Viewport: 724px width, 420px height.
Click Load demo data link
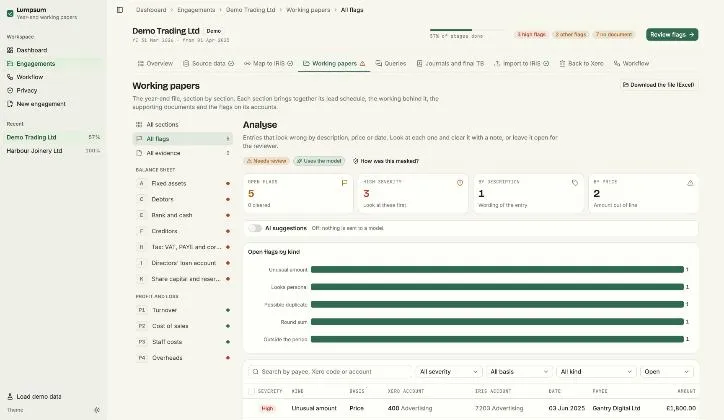[x=39, y=396]
